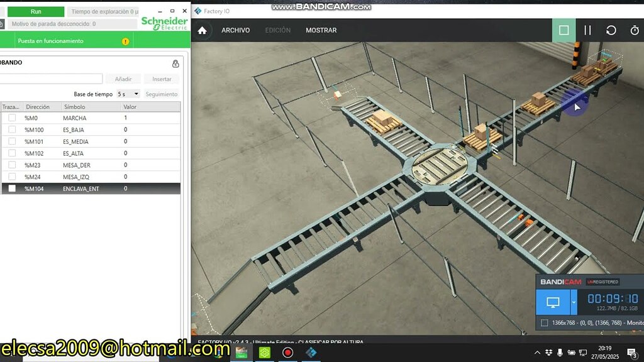Screen dimensions: 644x362
Task: Open the MOSTRAR menu
Action: point(321,30)
